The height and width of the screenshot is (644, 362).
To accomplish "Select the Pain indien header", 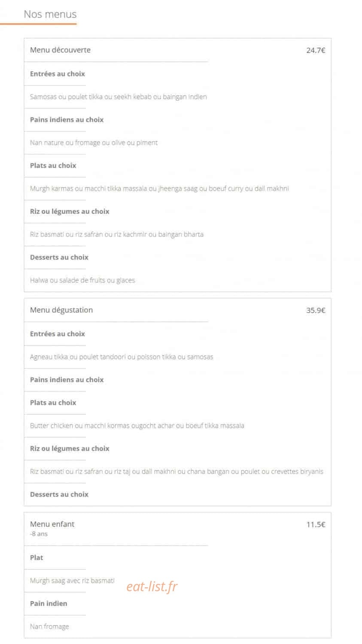I will (x=49, y=604).
